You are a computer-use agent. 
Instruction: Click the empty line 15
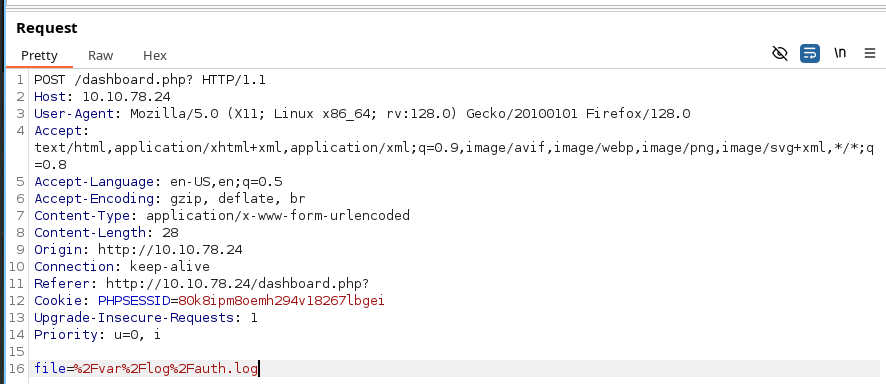454,352
